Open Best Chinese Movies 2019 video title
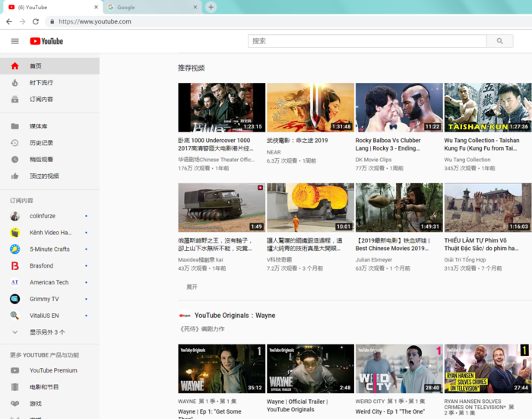Image resolution: width=532 pixels, height=419 pixels. [x=393, y=244]
